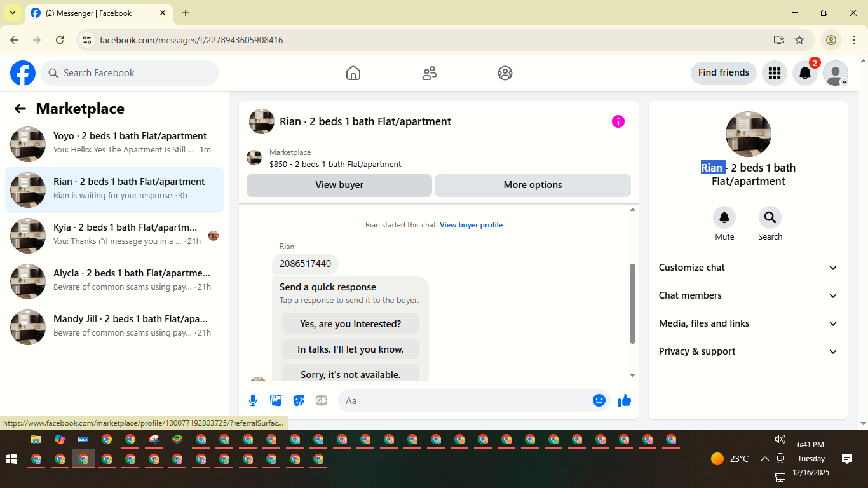
Task: Click the message text 2086517440
Action: (305, 264)
